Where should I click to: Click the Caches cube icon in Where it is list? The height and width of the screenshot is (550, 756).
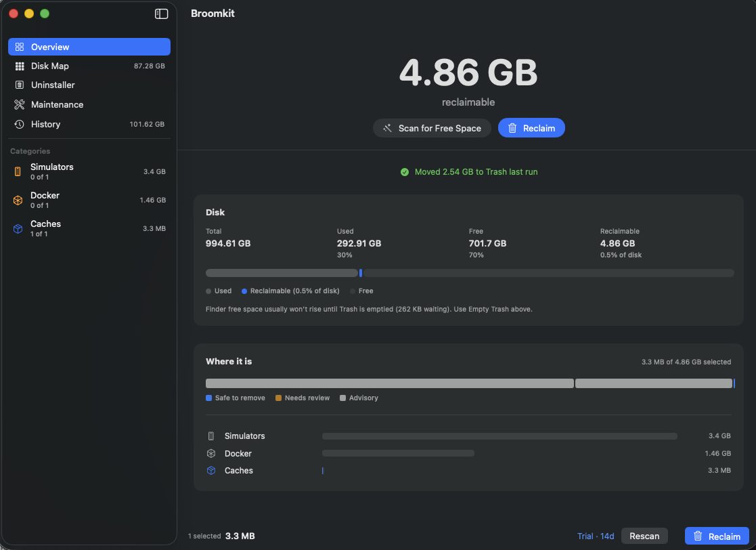click(x=211, y=470)
